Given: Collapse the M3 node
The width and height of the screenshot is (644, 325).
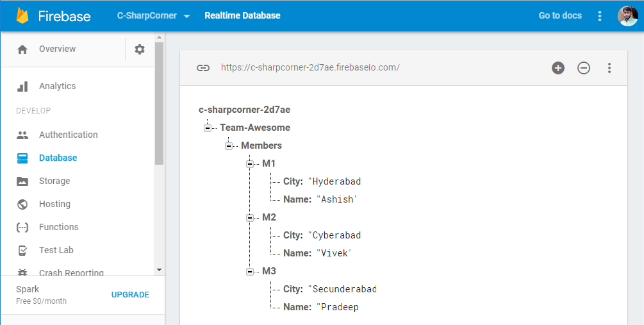Looking at the screenshot, I should pyautogui.click(x=250, y=272).
